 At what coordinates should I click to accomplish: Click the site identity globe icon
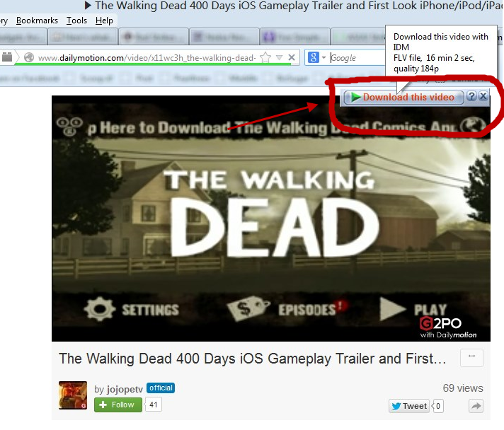(x=29, y=57)
